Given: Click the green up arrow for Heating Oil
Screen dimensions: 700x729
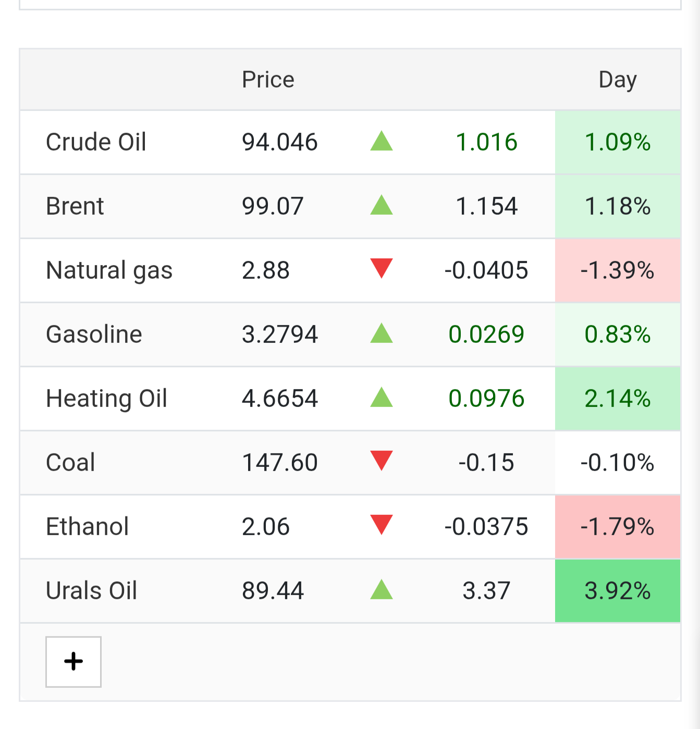Looking at the screenshot, I should (x=382, y=398).
